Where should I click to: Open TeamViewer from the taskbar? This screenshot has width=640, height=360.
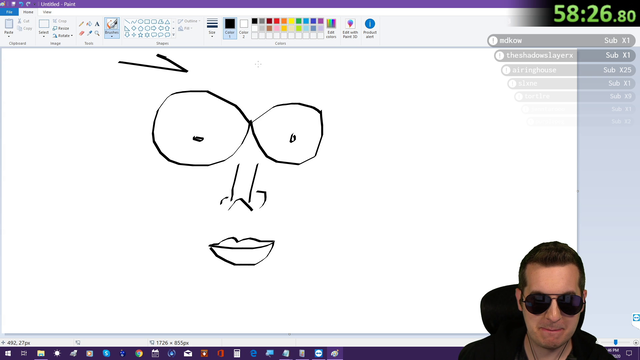318,353
